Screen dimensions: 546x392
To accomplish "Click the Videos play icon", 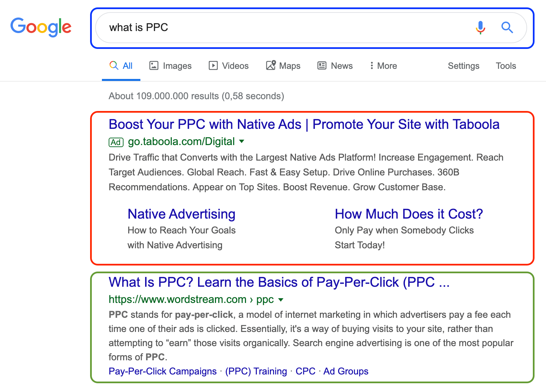I will (213, 65).
